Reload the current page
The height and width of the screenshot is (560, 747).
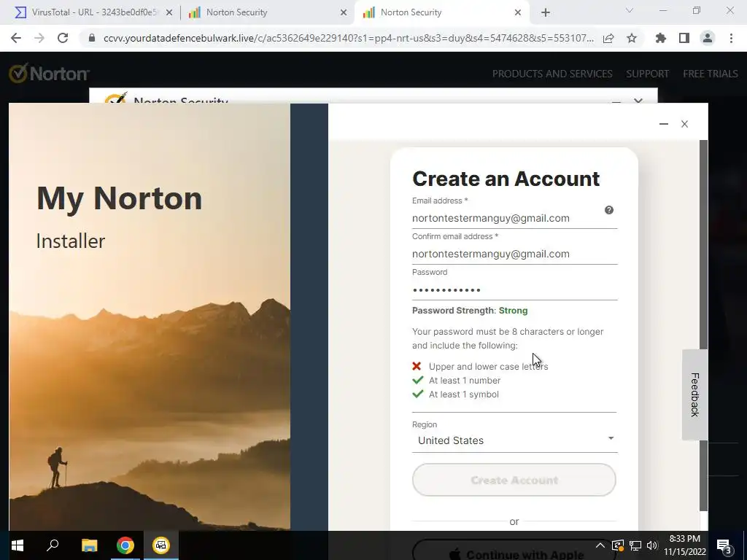[63, 38]
